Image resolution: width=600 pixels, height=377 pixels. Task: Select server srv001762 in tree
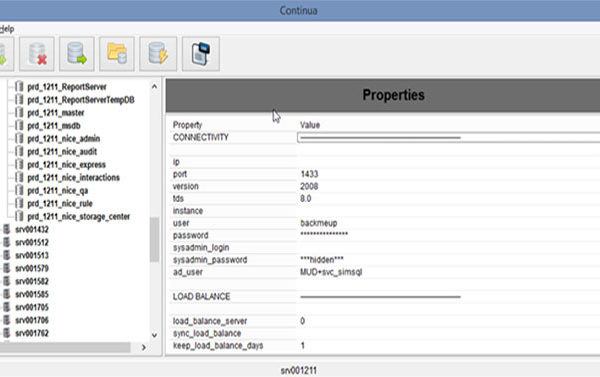[32, 333]
